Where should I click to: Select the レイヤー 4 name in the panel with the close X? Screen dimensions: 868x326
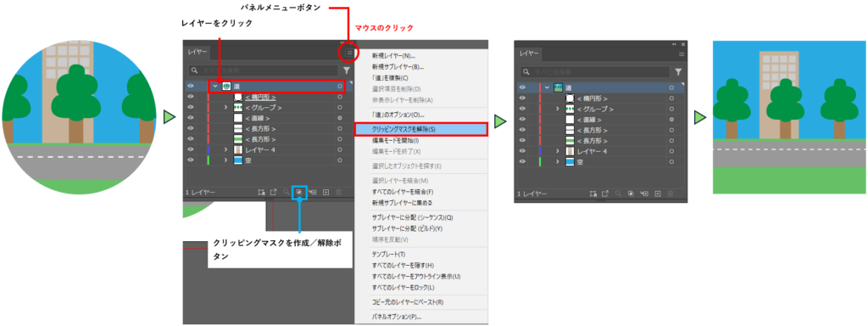tap(593, 151)
